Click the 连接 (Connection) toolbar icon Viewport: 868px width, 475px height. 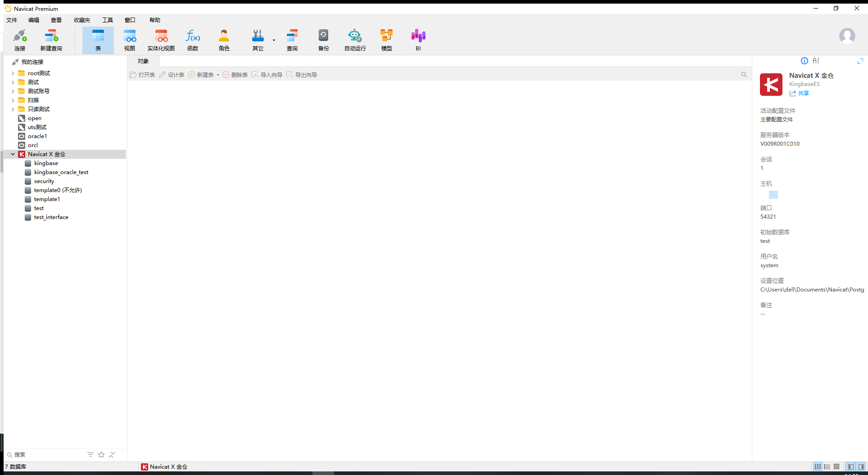click(20, 40)
